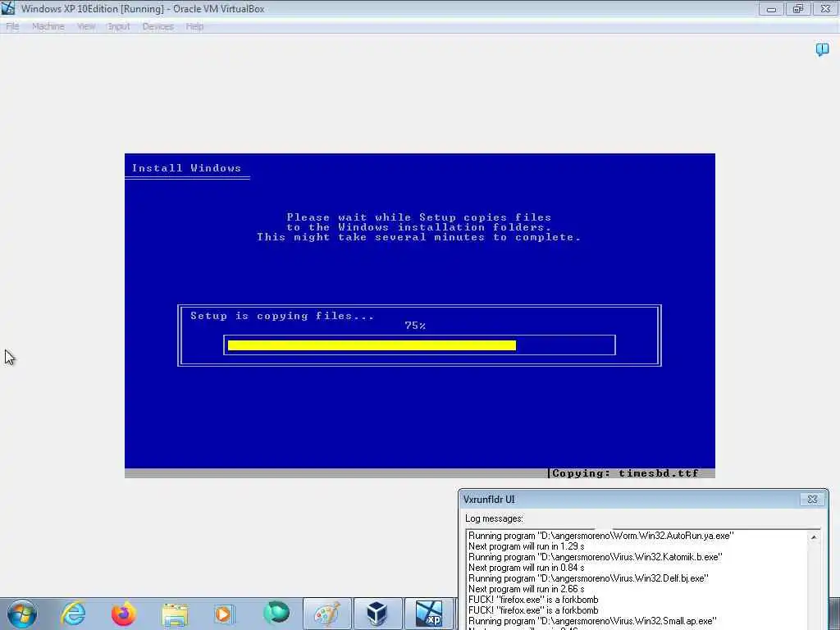Image resolution: width=840 pixels, height=630 pixels.
Task: Open Firefox from the taskbar
Action: click(124, 614)
